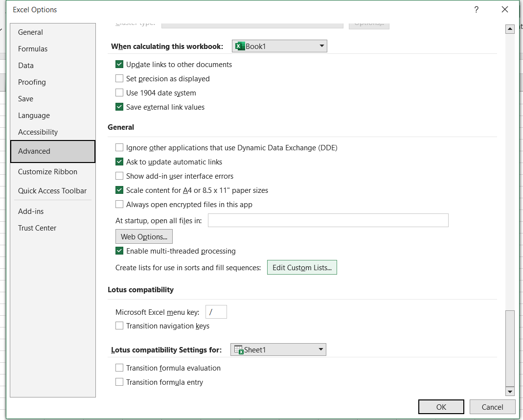Enable 'Set precision as displayed'
The width and height of the screenshot is (523, 420).
pyautogui.click(x=119, y=78)
